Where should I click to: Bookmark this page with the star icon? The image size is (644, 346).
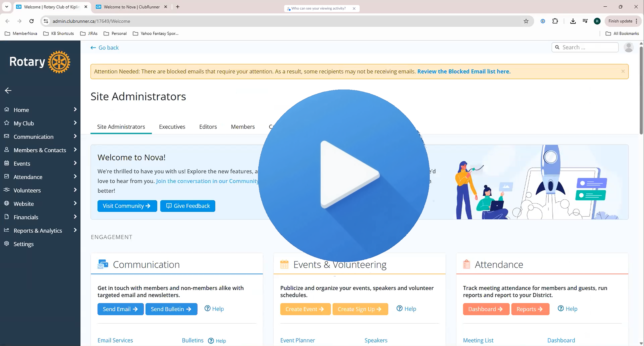coord(526,21)
